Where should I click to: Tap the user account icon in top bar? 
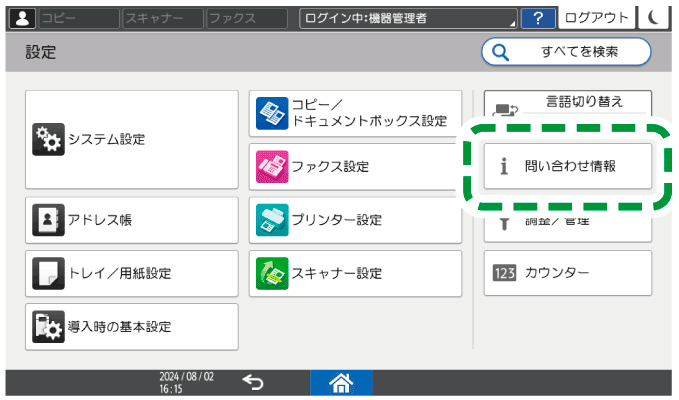pyautogui.click(x=22, y=18)
